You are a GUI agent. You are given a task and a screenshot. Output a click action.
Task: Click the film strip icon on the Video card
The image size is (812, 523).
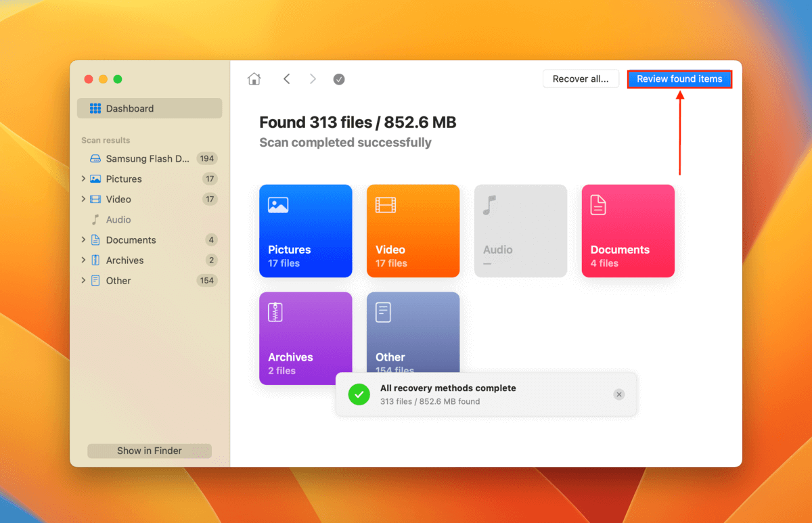tap(386, 205)
